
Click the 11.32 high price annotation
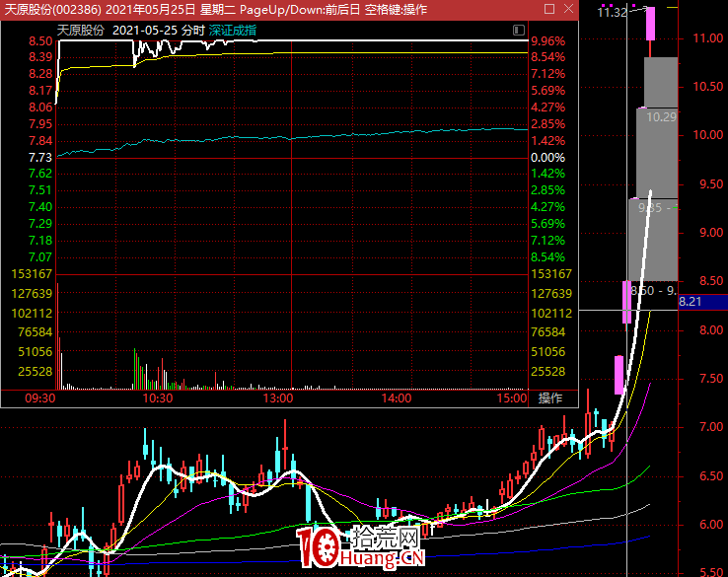612,13
